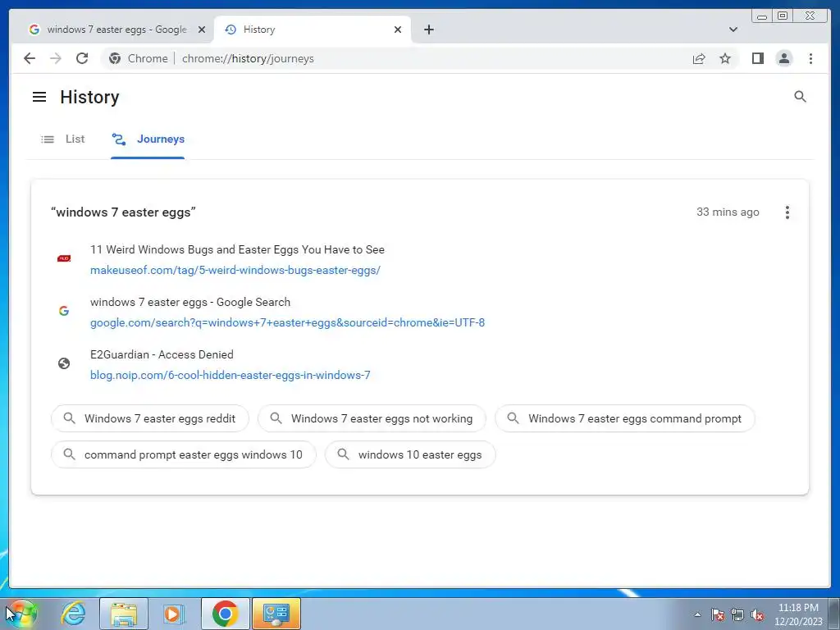Reload the history page
Screen dimensions: 840x630
coord(82,58)
